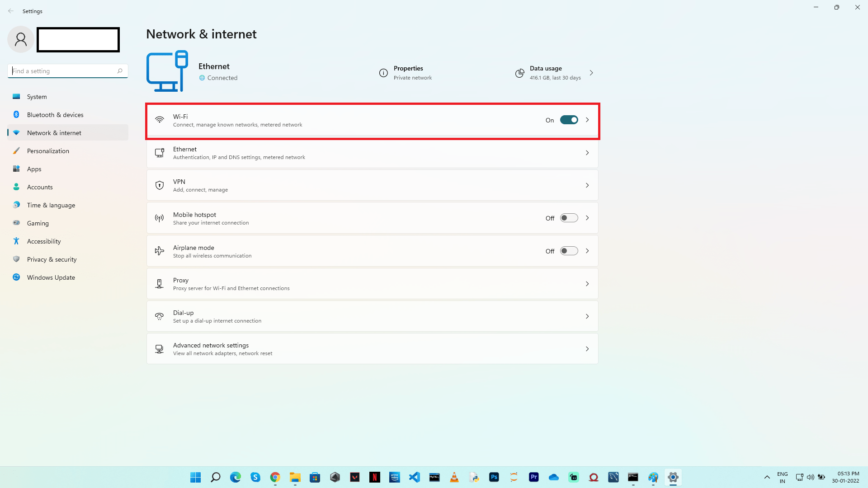The image size is (868, 488).
Task: Launch Visual Studio Code from taskbar
Action: 415,477
